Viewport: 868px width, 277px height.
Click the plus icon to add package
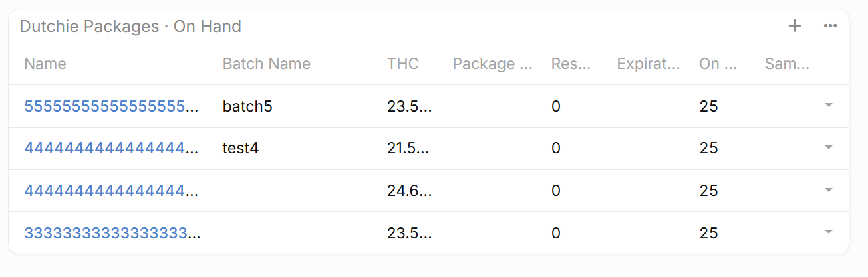pos(794,26)
